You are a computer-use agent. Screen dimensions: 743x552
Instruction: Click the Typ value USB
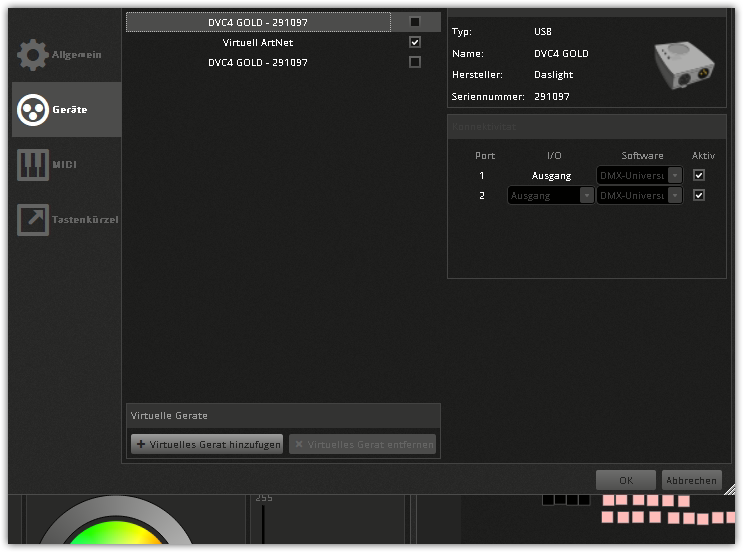(x=543, y=32)
